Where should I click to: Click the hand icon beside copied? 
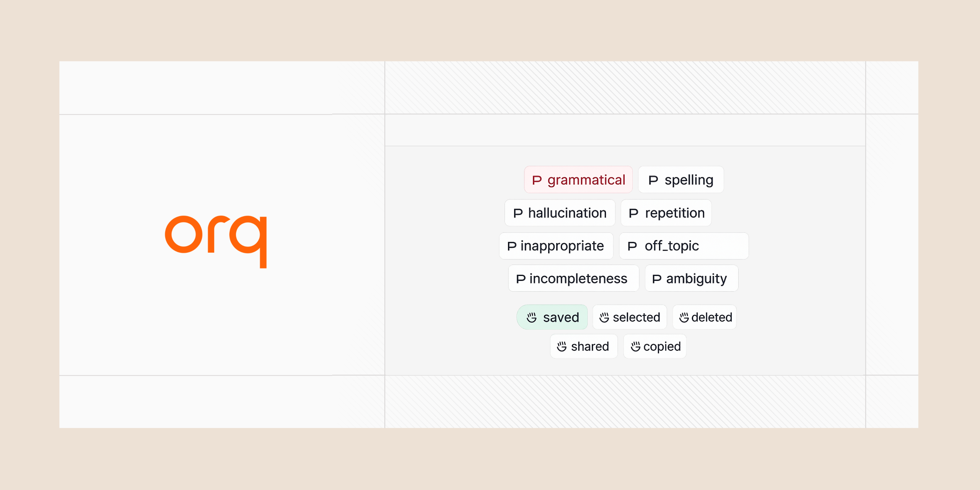(635, 346)
